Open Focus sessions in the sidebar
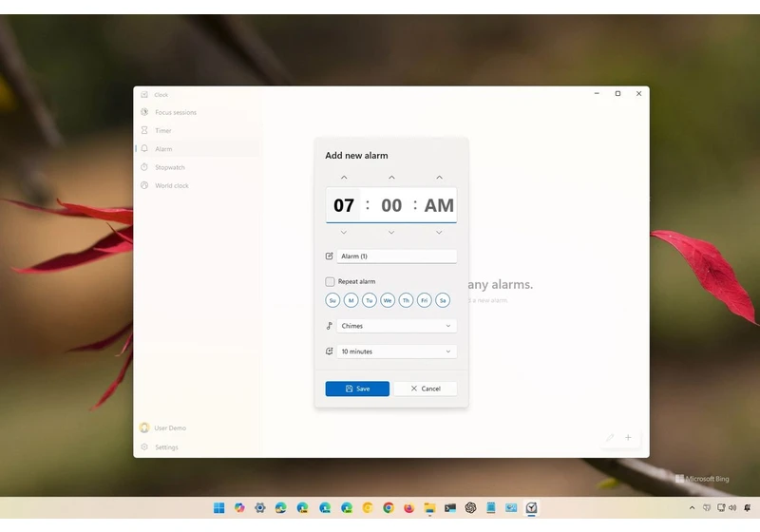760x532 pixels. pyautogui.click(x=198, y=112)
